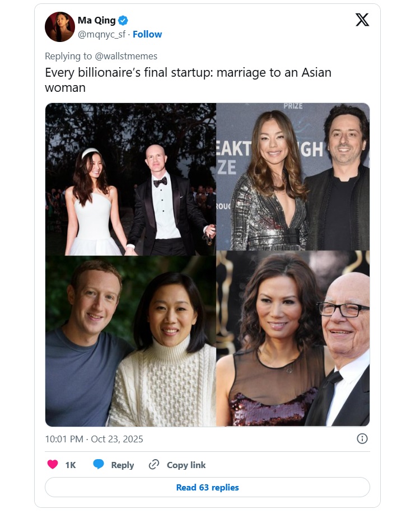Click the @mqnyc_sf handle
This screenshot has height=514, width=420.
[x=101, y=34]
